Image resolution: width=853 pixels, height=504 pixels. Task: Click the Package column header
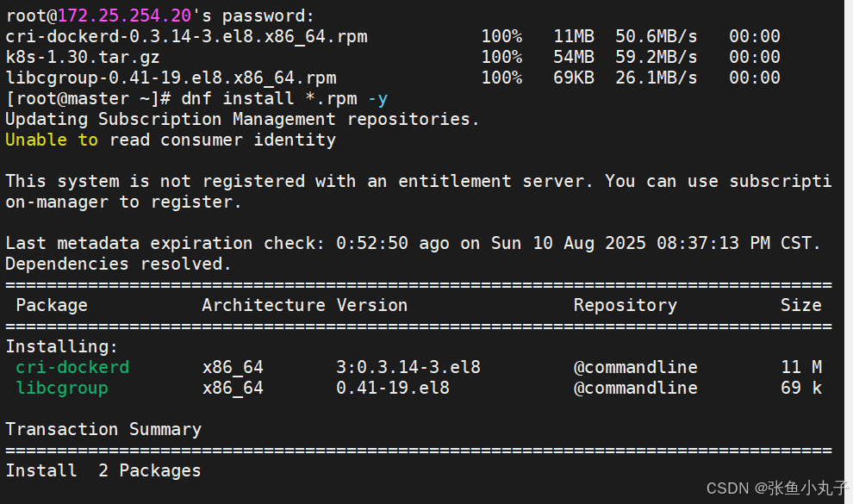pyautogui.click(x=52, y=305)
